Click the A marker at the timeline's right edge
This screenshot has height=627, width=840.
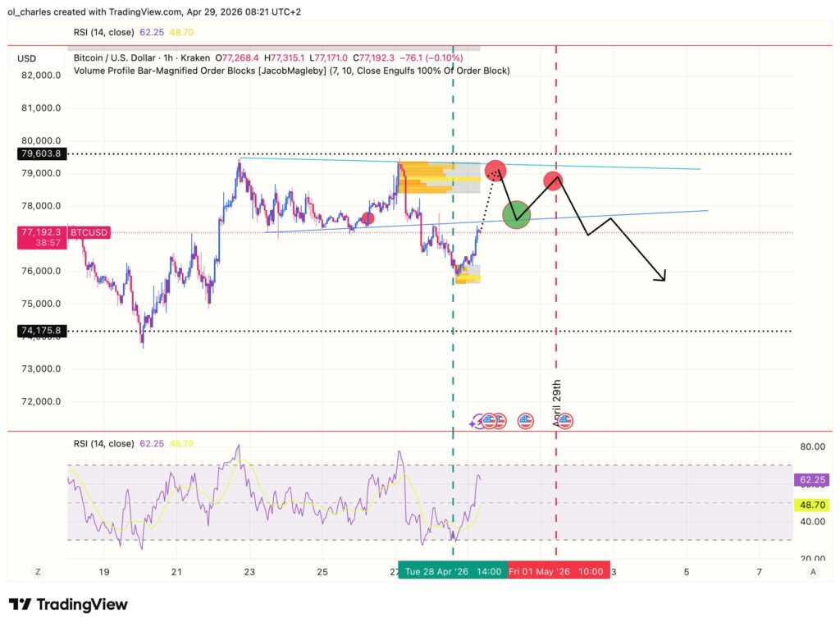814,572
